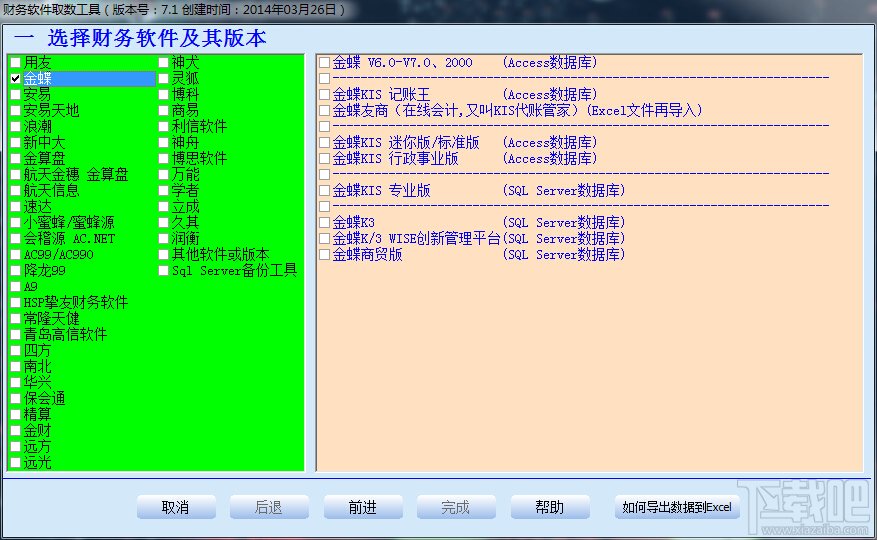
Task: Enable the 保会通 checkbox
Action: 16,398
